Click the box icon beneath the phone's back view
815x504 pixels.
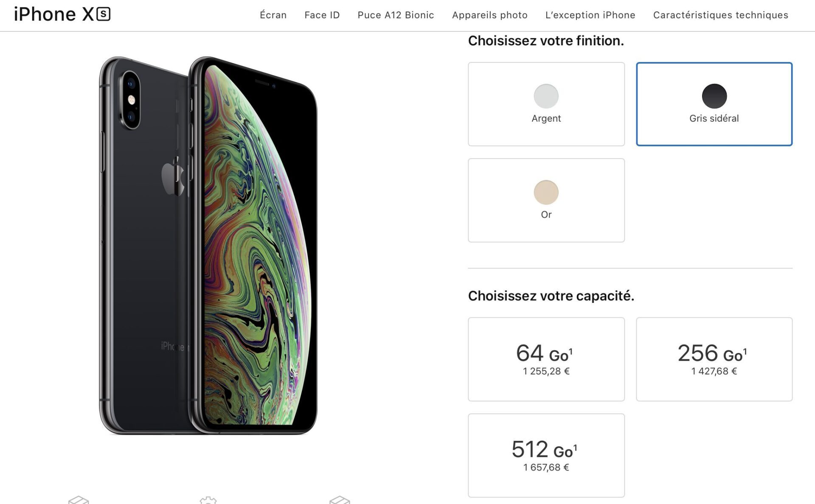[x=79, y=500]
